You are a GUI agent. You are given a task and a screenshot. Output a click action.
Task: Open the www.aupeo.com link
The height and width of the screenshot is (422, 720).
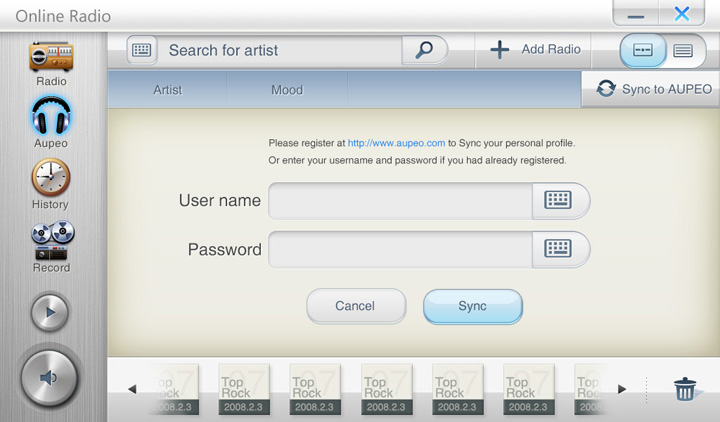tap(396, 143)
